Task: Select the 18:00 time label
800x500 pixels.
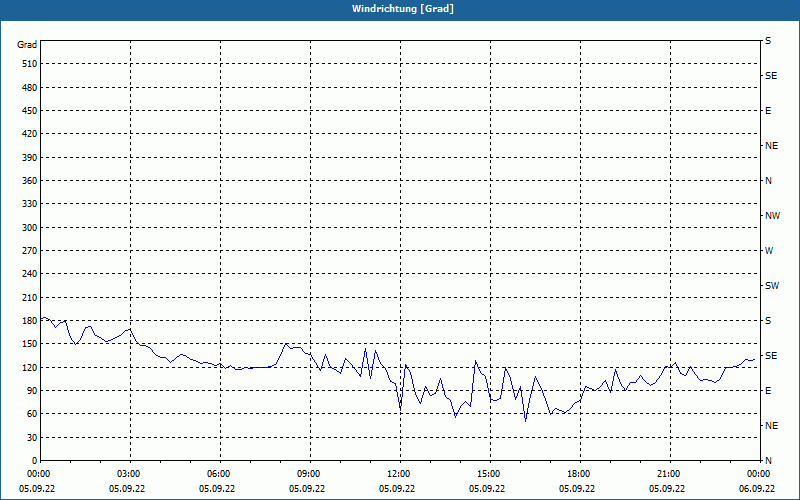Action: pyautogui.click(x=577, y=473)
